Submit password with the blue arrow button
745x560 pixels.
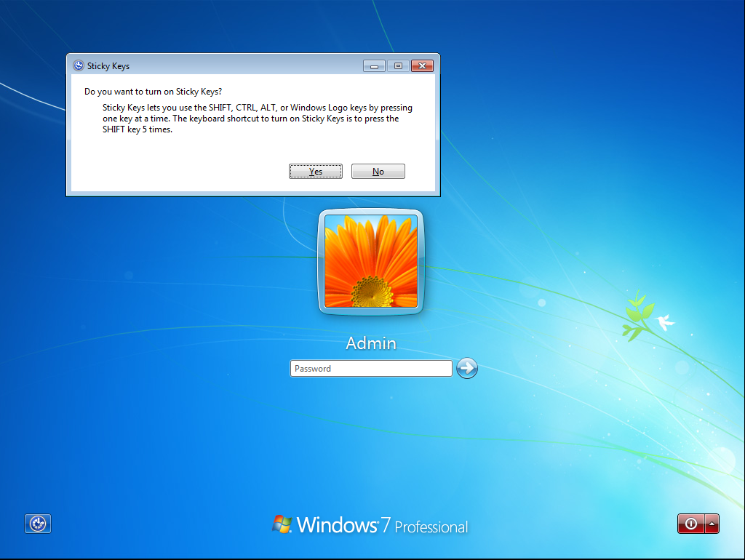(467, 368)
